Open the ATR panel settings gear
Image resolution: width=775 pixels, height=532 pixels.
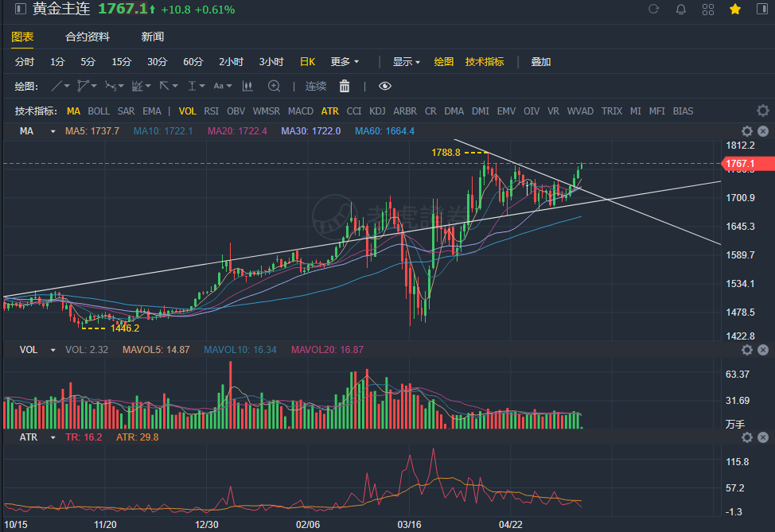point(747,437)
